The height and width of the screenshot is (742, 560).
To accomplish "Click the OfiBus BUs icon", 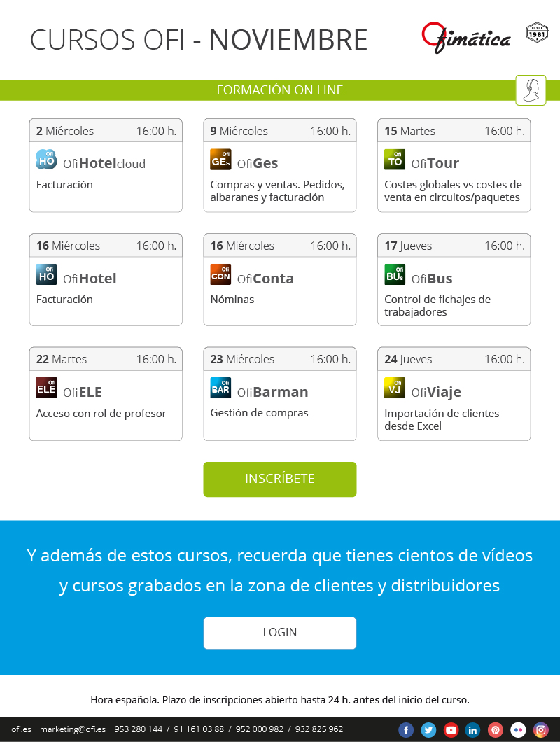I will [x=395, y=274].
